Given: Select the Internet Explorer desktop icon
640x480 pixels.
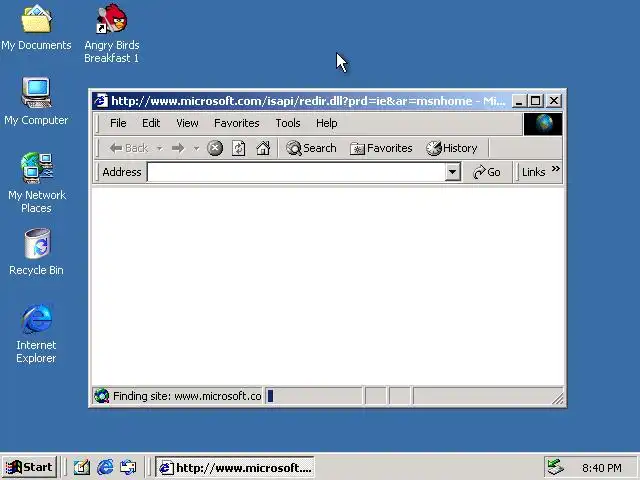Looking at the screenshot, I should pos(36,333).
